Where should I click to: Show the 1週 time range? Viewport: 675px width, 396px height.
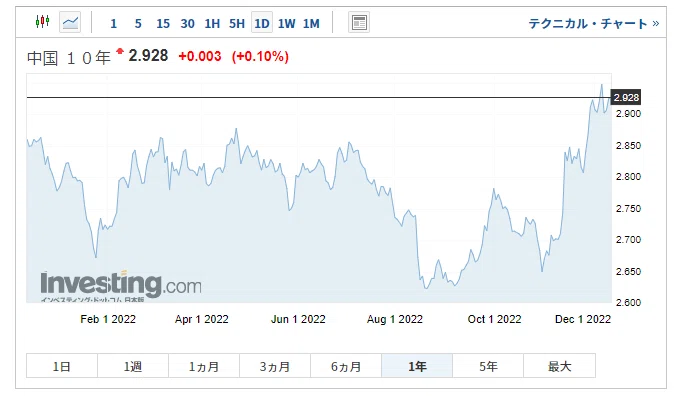click(133, 366)
